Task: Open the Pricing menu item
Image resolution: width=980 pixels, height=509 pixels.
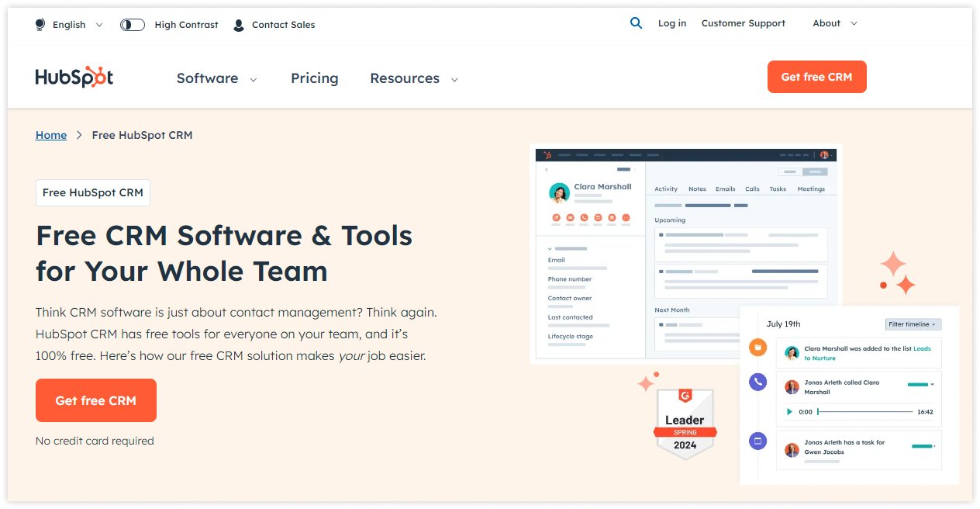Action: pos(314,78)
